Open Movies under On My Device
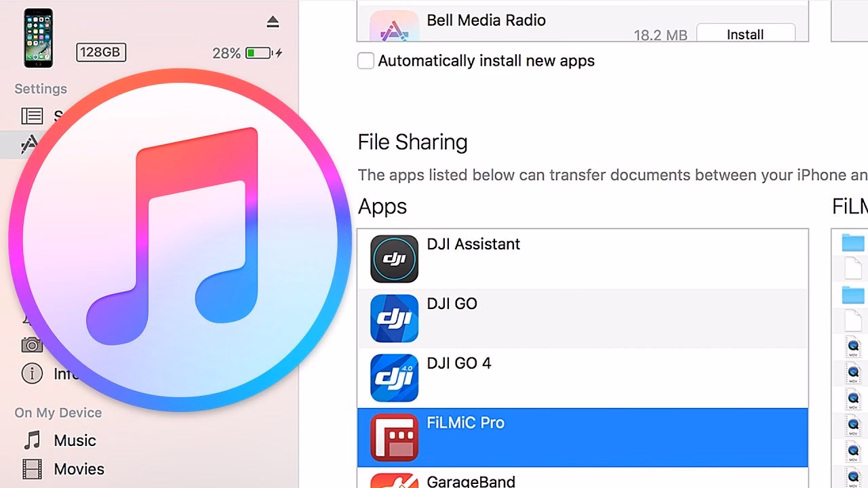 [79, 469]
